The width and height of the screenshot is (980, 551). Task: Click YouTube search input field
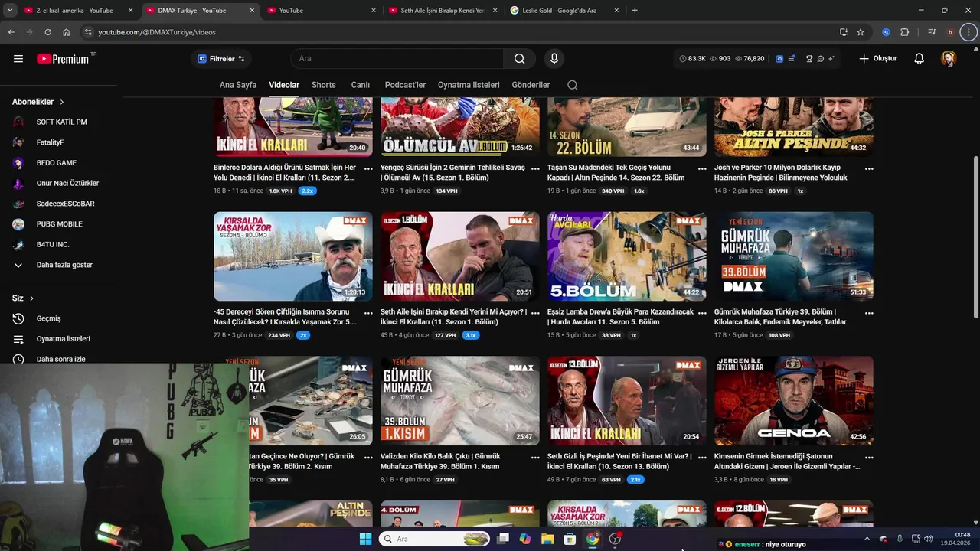(x=397, y=59)
